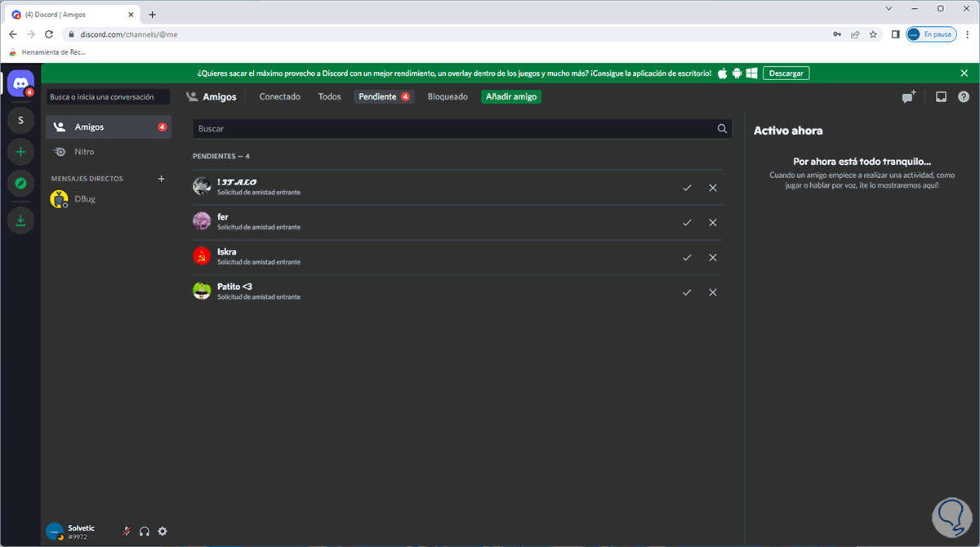Open Amigos in the sidebar
The width and height of the screenshot is (980, 547).
(x=109, y=127)
